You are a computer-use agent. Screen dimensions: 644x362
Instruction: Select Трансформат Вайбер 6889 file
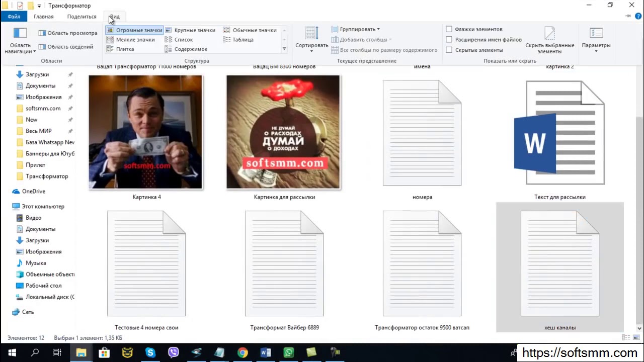click(x=284, y=263)
